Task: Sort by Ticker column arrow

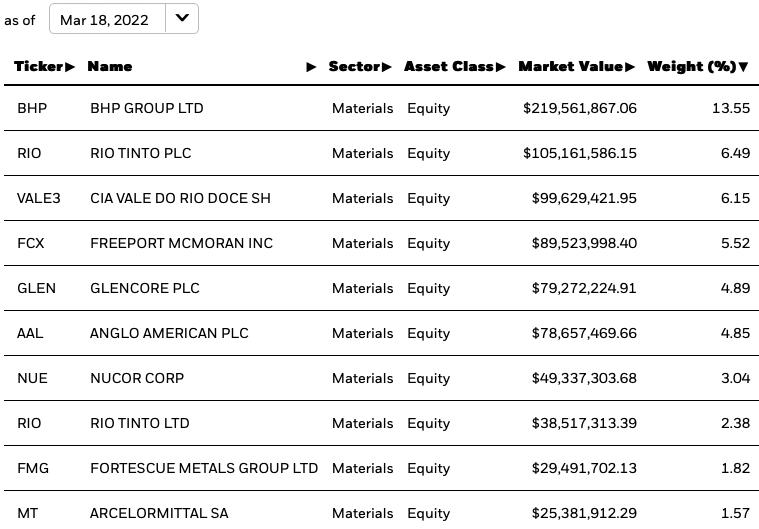Action: pyautogui.click(x=70, y=67)
